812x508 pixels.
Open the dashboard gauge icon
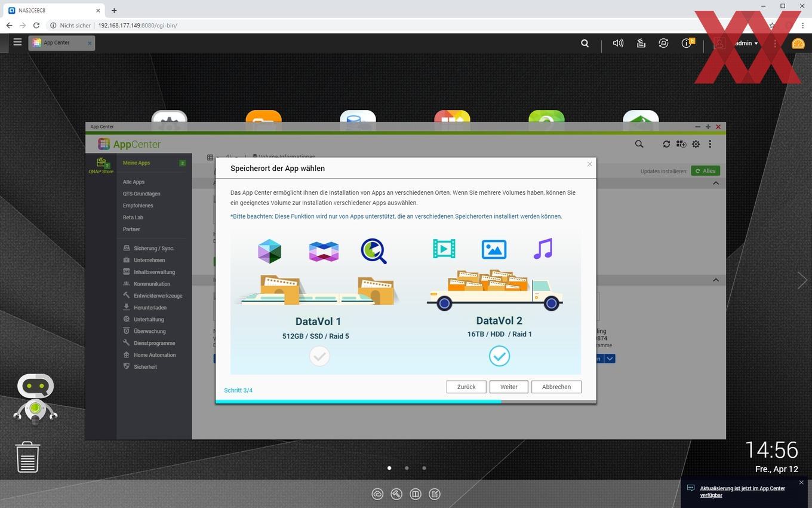point(798,43)
